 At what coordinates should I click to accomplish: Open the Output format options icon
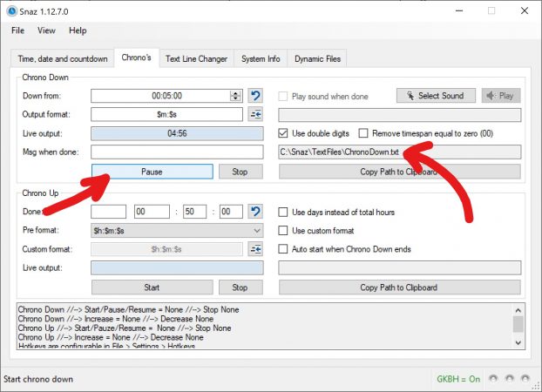click(255, 115)
